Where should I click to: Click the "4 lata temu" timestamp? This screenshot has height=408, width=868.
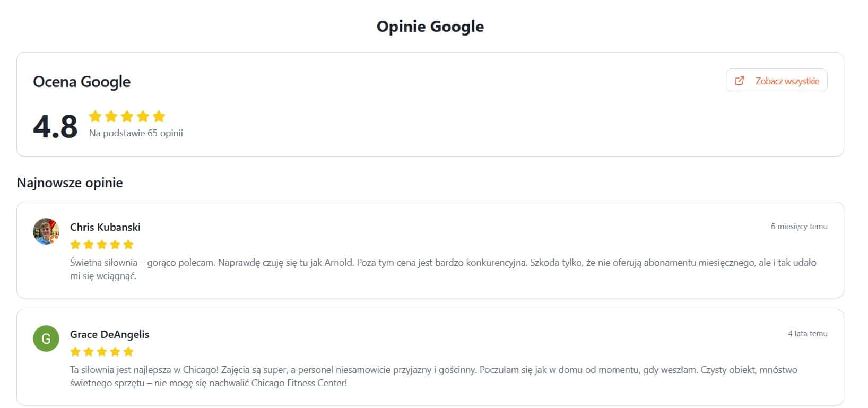808,334
